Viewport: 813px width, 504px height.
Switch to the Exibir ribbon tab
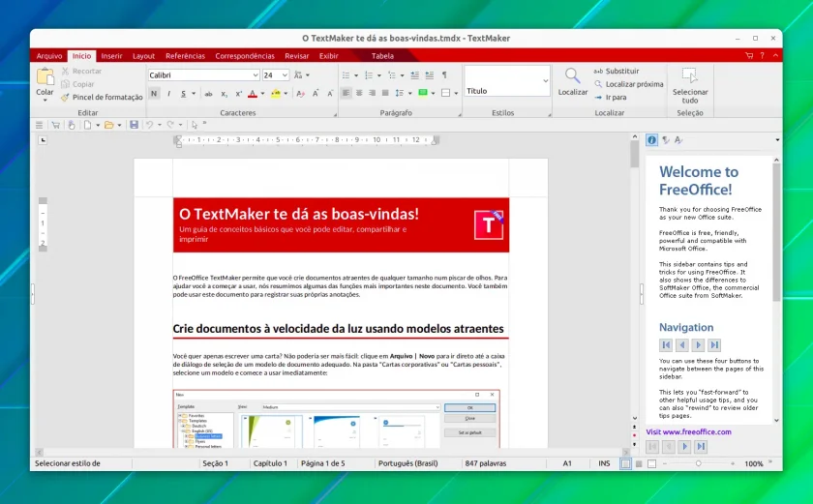coord(329,56)
